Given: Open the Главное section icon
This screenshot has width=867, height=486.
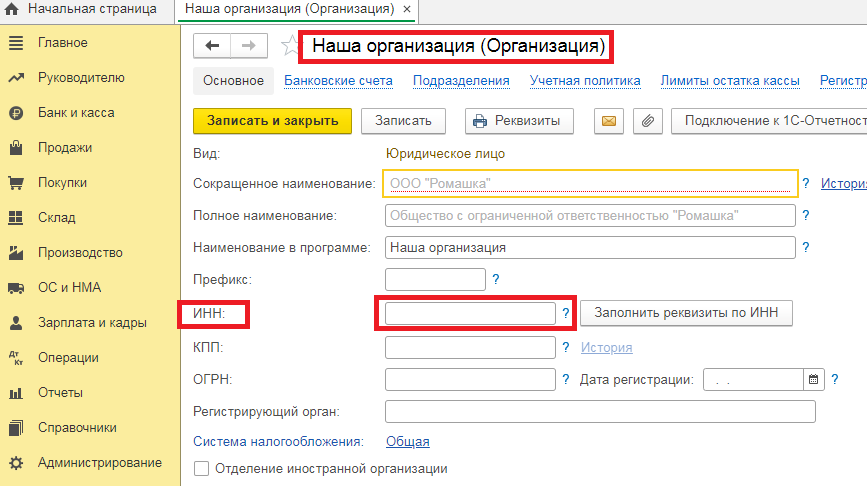Looking at the screenshot, I should pos(16,43).
